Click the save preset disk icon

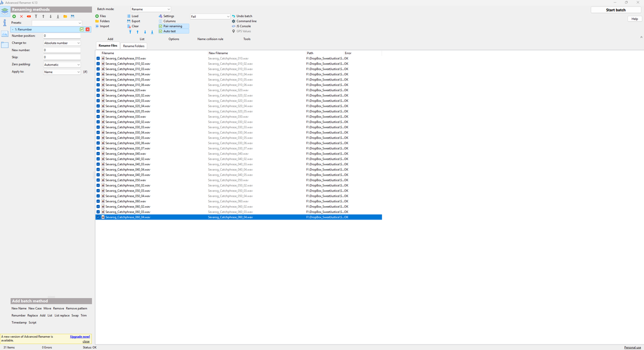click(x=72, y=16)
